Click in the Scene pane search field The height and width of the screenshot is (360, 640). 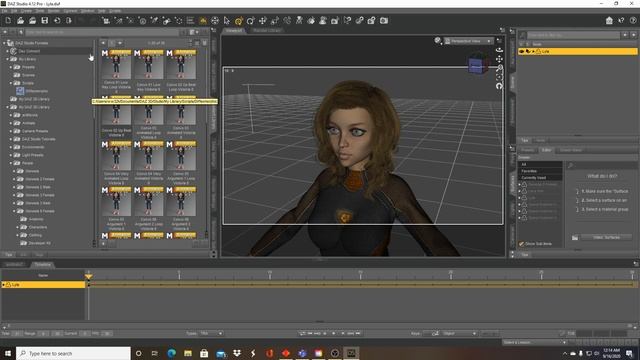click(573, 35)
